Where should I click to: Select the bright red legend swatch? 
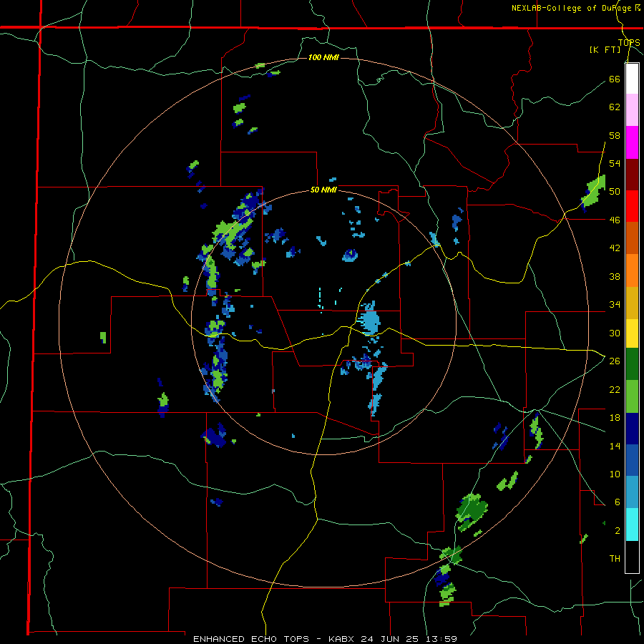coord(632,206)
